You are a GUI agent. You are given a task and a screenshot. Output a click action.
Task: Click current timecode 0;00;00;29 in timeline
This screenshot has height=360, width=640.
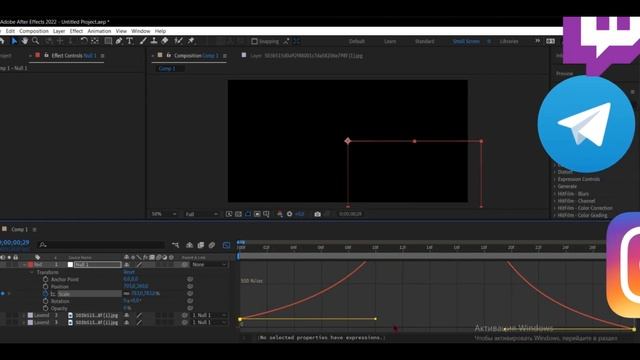15,242
